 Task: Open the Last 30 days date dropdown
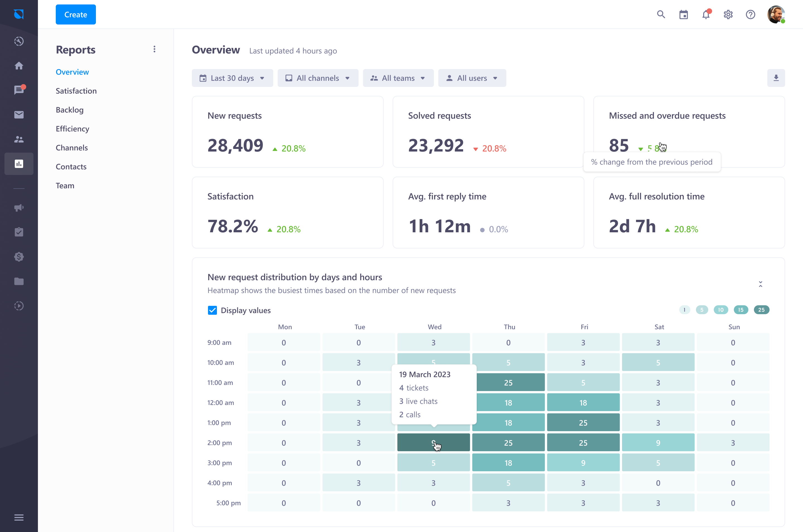231,78
